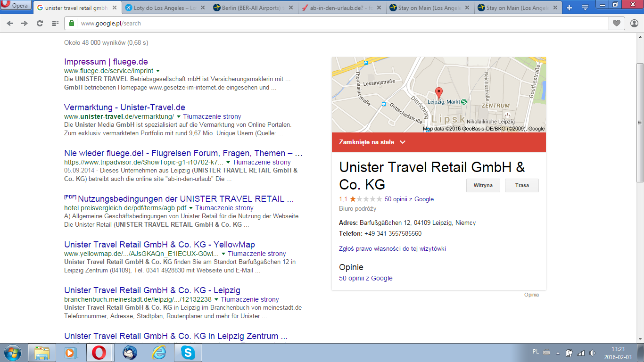Click the Trasa button
This screenshot has width=644, height=362.
click(x=522, y=185)
